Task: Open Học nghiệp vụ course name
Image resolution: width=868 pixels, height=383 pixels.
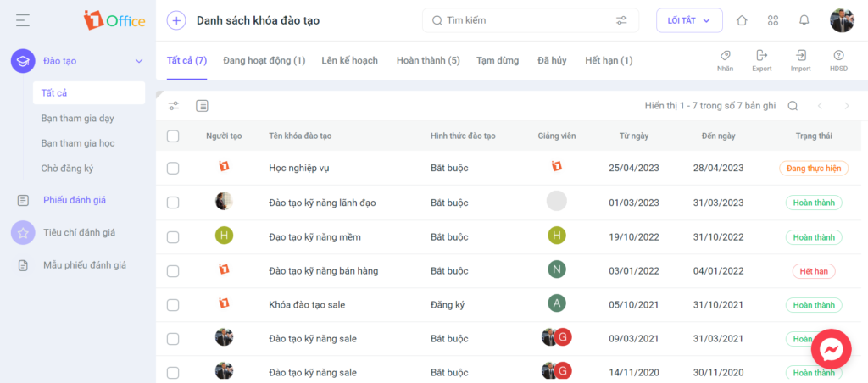Action: click(299, 169)
